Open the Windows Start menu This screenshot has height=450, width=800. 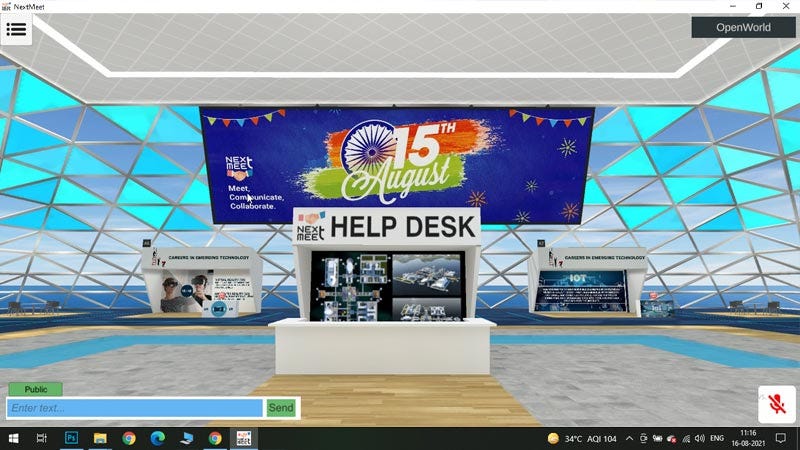click(x=14, y=438)
